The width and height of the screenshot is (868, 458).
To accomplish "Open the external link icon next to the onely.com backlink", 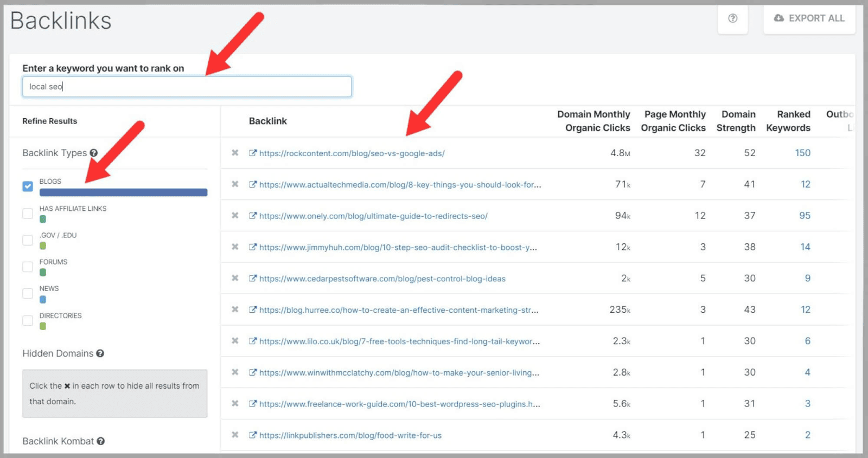I will pyautogui.click(x=252, y=215).
